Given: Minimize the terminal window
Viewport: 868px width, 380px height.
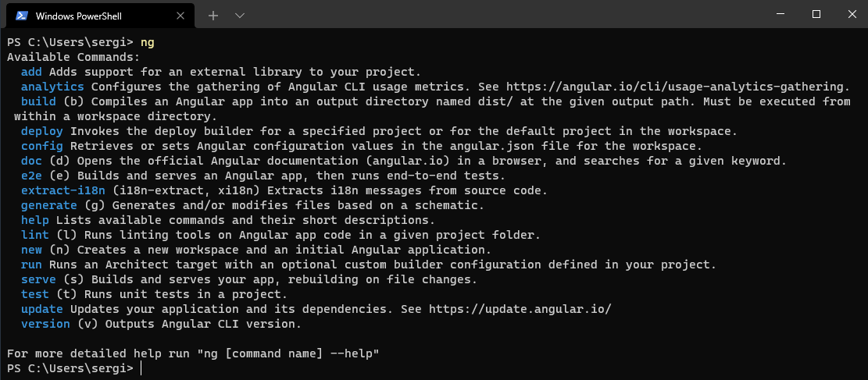Looking at the screenshot, I should tap(780, 15).
